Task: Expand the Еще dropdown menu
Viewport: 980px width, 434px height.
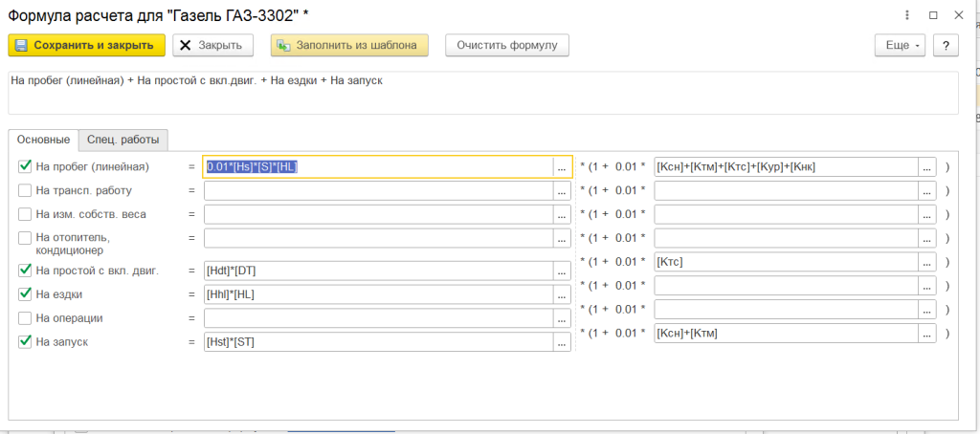Action: pos(901,45)
